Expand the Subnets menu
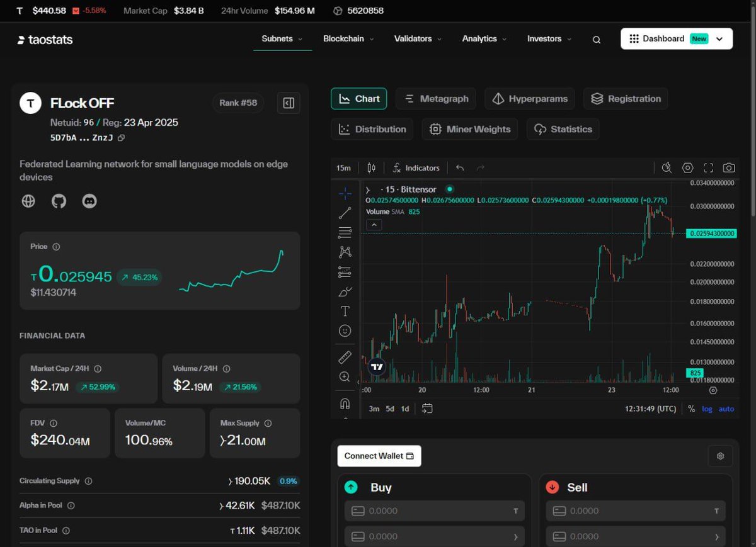Screen dimensions: 756x547 [x=282, y=38]
